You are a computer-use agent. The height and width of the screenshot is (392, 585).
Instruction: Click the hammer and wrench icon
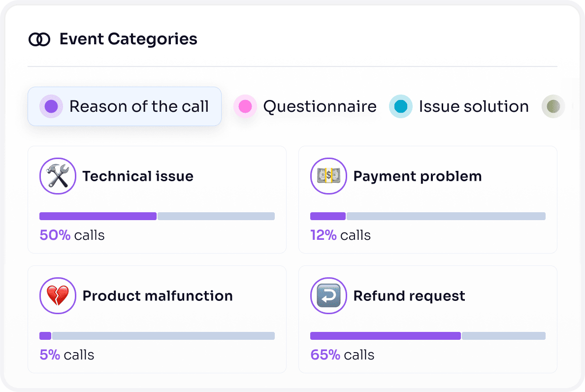pos(58,176)
